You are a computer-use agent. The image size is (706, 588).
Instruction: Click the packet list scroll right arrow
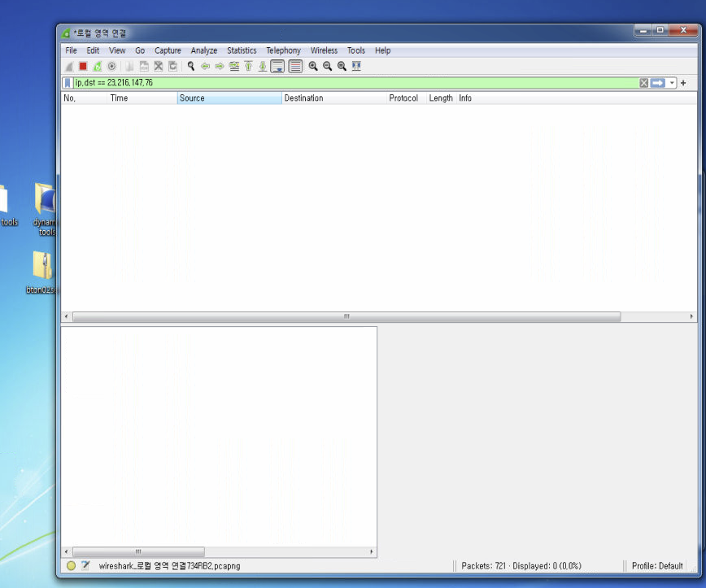pyautogui.click(x=691, y=316)
